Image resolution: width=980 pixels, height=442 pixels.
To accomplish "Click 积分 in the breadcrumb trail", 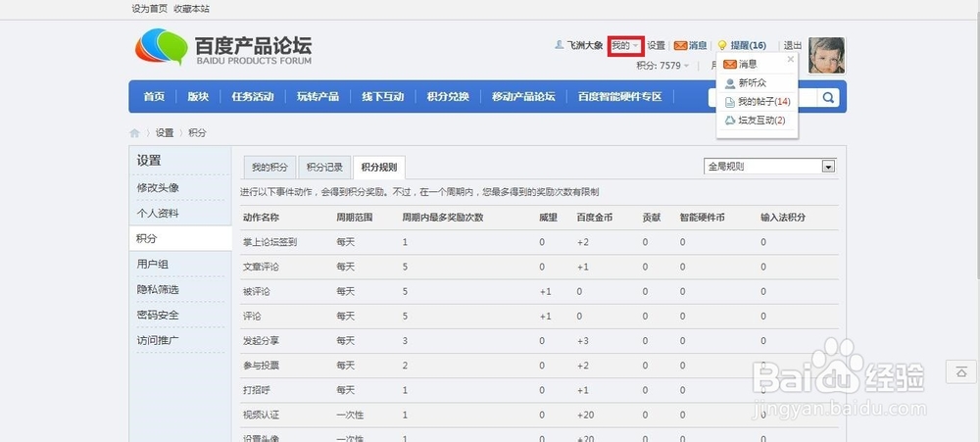I will pos(197,133).
